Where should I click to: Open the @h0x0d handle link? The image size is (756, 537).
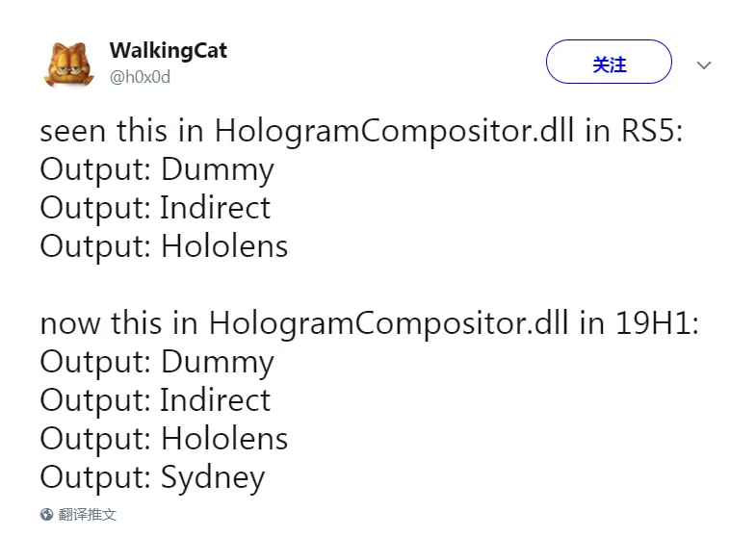[140, 77]
